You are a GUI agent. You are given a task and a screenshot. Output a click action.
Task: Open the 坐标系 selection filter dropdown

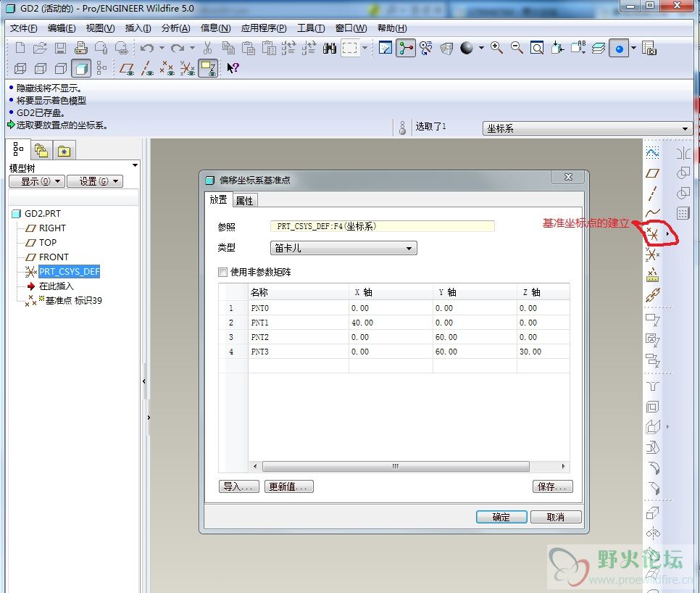[588, 128]
